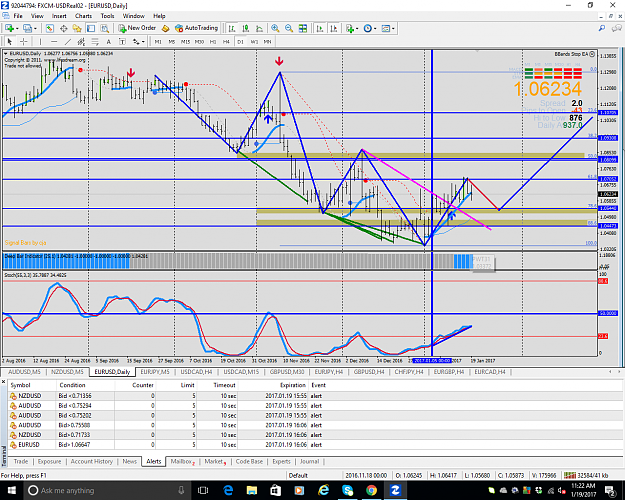Open the Charts menu
625x500 pixels.
tap(83, 16)
